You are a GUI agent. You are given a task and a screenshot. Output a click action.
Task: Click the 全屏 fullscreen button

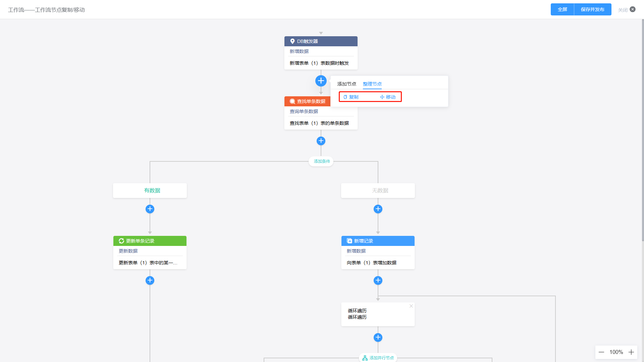pyautogui.click(x=562, y=9)
